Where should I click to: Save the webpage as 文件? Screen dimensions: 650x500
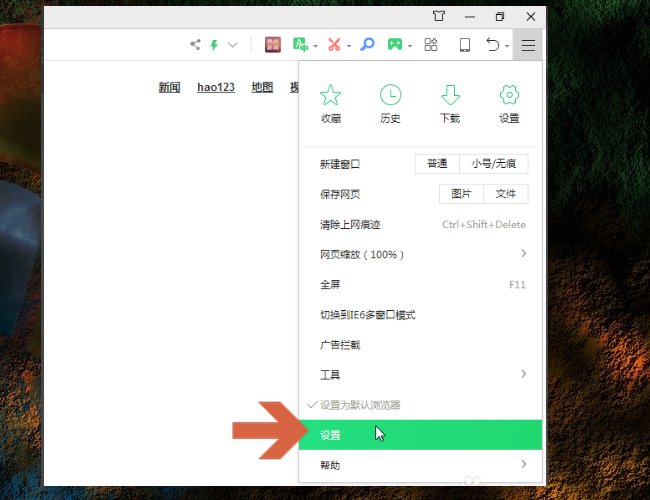pyautogui.click(x=506, y=194)
